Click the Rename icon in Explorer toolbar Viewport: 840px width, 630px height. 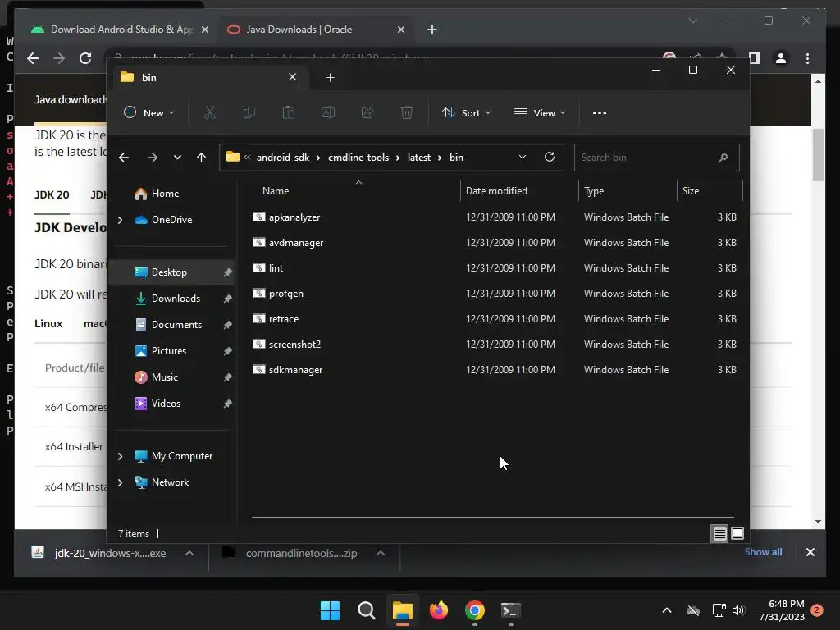click(x=328, y=112)
